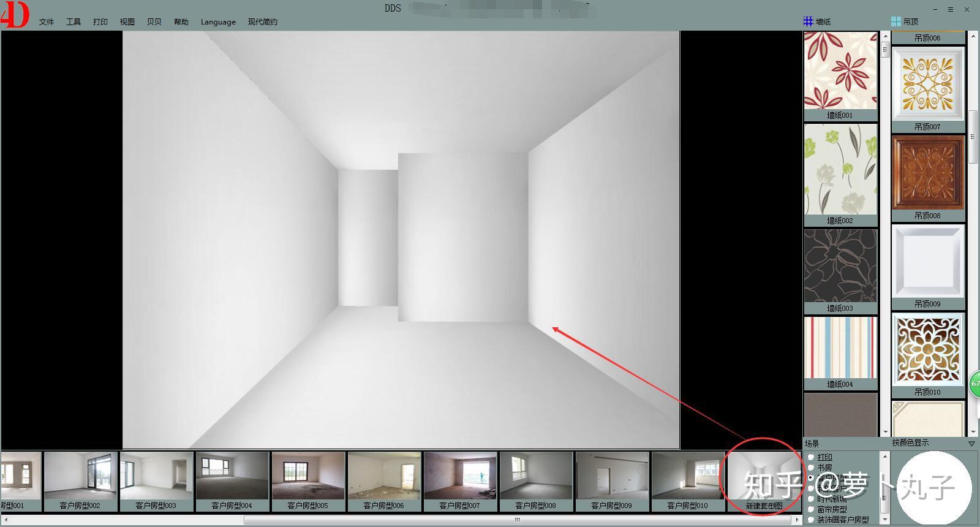The image size is (980, 527).
Task: Load room thumbnail 客户房型004
Action: pos(232,476)
